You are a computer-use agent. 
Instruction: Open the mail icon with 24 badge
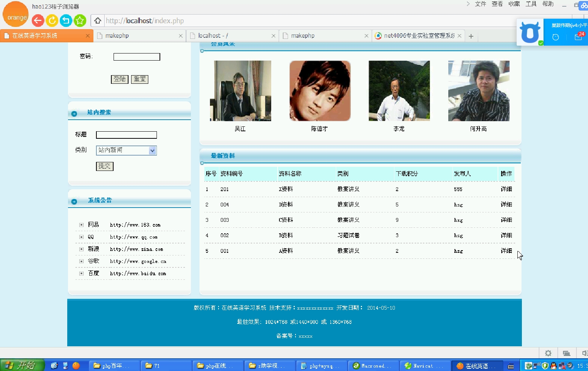579,37
